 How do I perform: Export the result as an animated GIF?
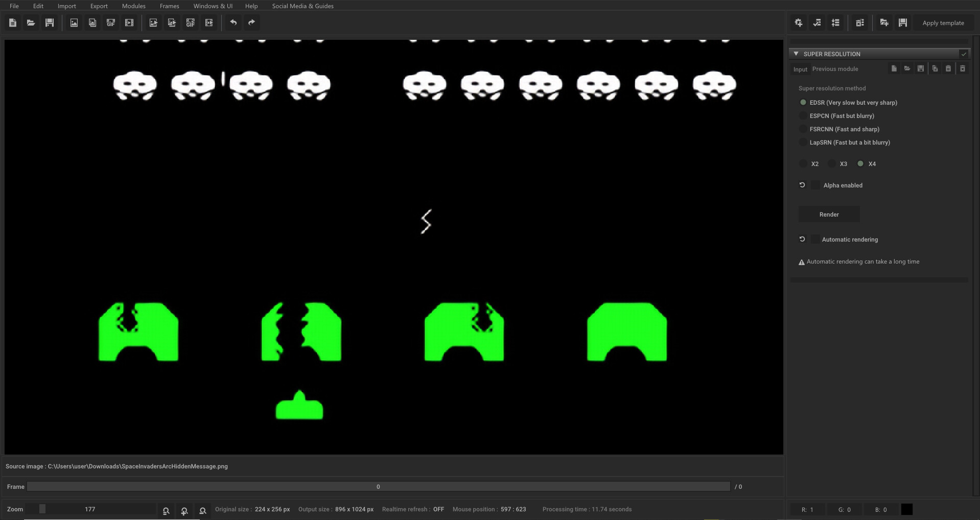point(191,22)
